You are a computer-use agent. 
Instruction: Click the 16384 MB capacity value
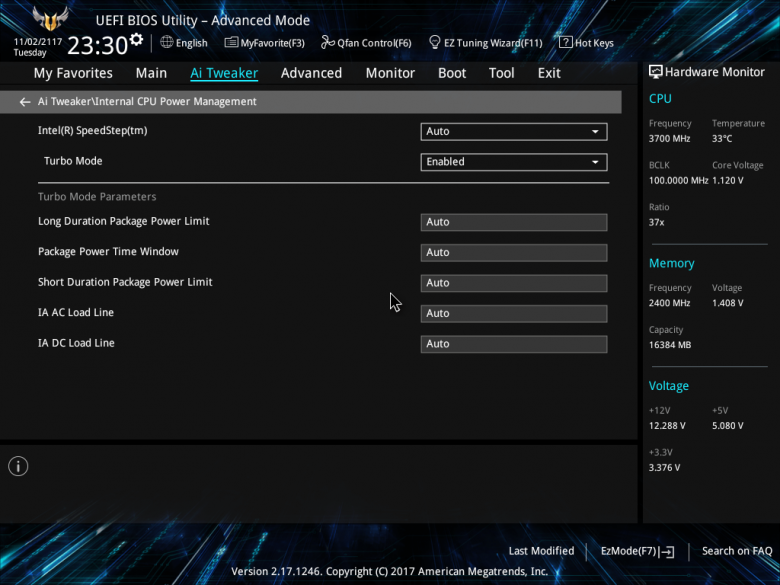click(670, 345)
